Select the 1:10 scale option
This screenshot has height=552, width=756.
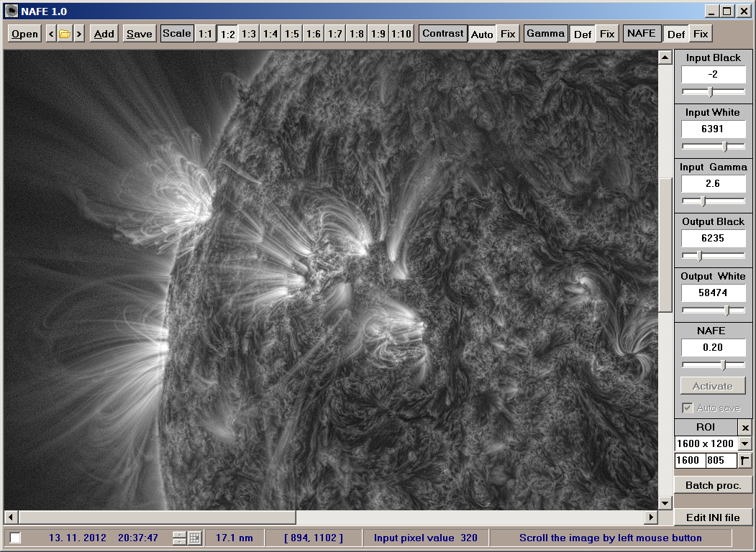click(x=401, y=34)
